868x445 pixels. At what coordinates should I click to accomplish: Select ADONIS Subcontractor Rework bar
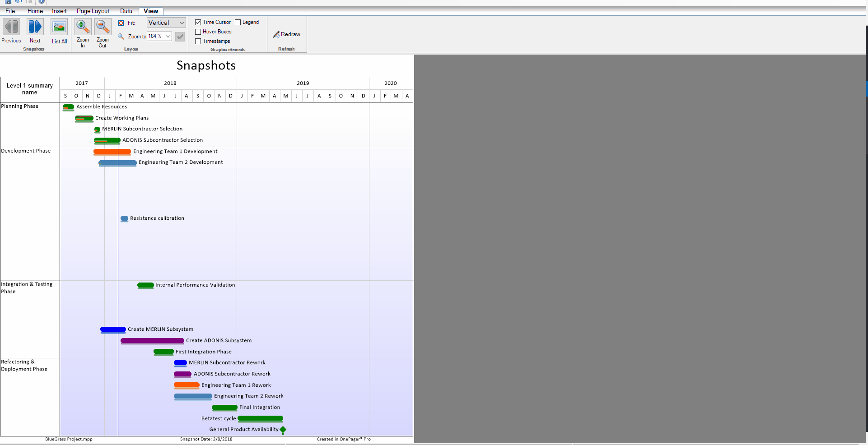pos(182,374)
